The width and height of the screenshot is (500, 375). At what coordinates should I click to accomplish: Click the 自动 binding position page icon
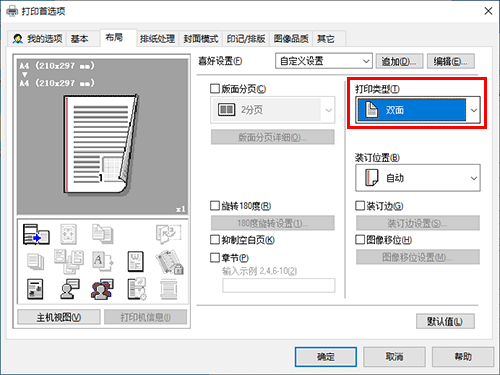pyautogui.click(x=371, y=177)
